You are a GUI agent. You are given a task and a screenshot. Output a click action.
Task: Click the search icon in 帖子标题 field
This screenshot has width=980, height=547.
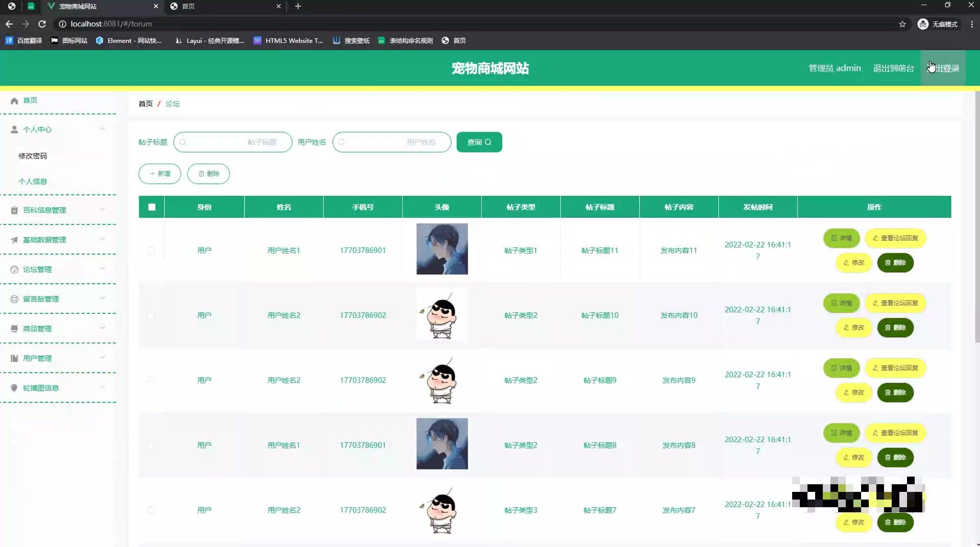[x=183, y=142]
